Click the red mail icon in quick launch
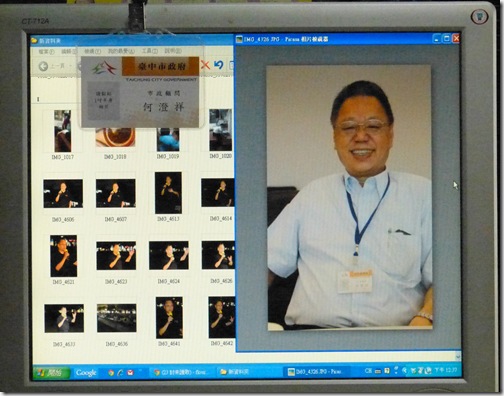 coord(130,372)
